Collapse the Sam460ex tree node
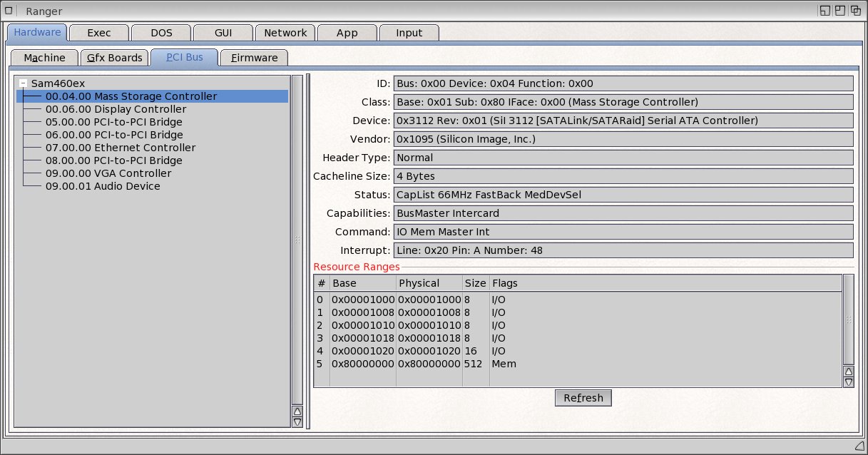The image size is (868, 455). (24, 83)
